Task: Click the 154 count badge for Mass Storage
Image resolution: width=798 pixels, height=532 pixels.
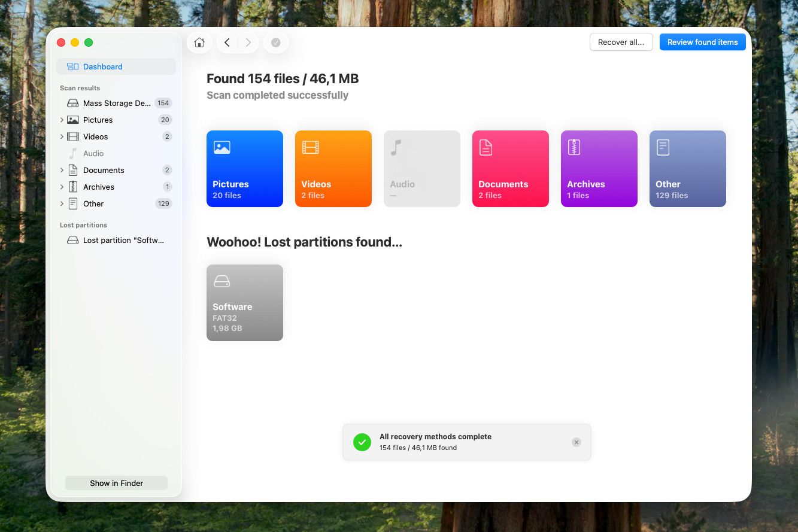Action: [163, 103]
